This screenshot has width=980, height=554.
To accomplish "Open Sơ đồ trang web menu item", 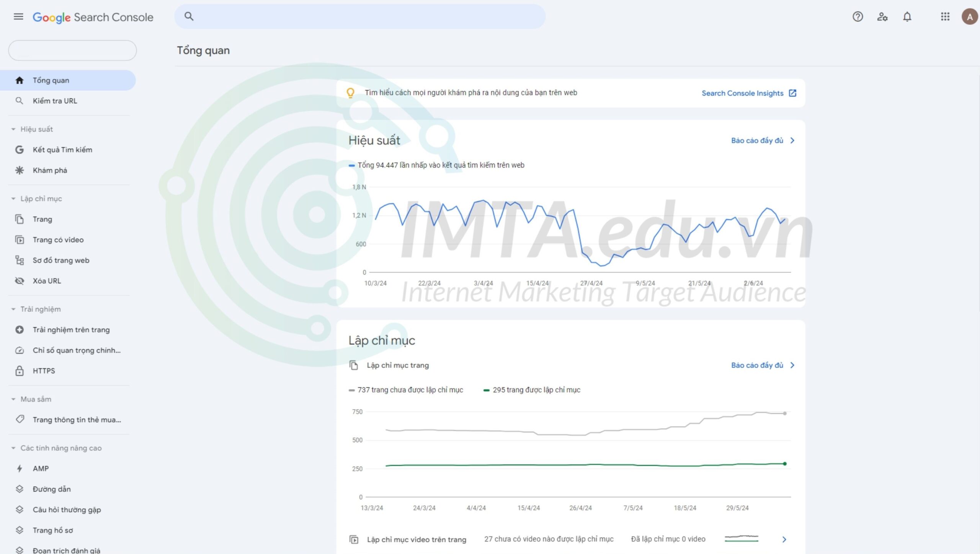I will [68, 261].
